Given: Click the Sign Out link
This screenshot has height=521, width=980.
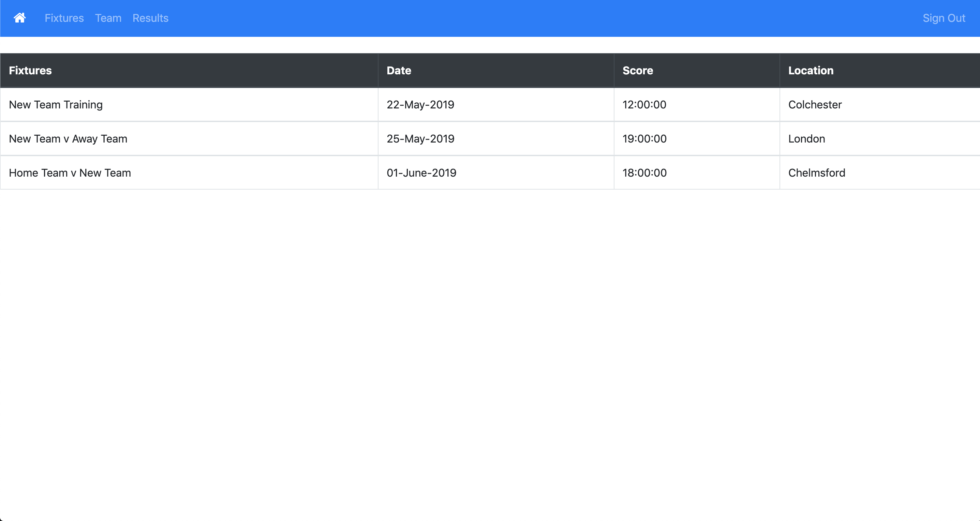Looking at the screenshot, I should point(944,18).
